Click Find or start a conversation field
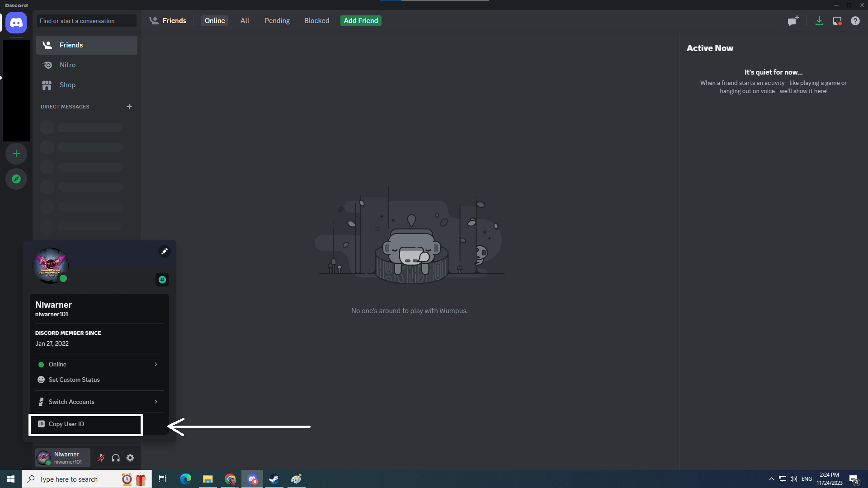Viewport: 868px width, 488px height. (86, 21)
